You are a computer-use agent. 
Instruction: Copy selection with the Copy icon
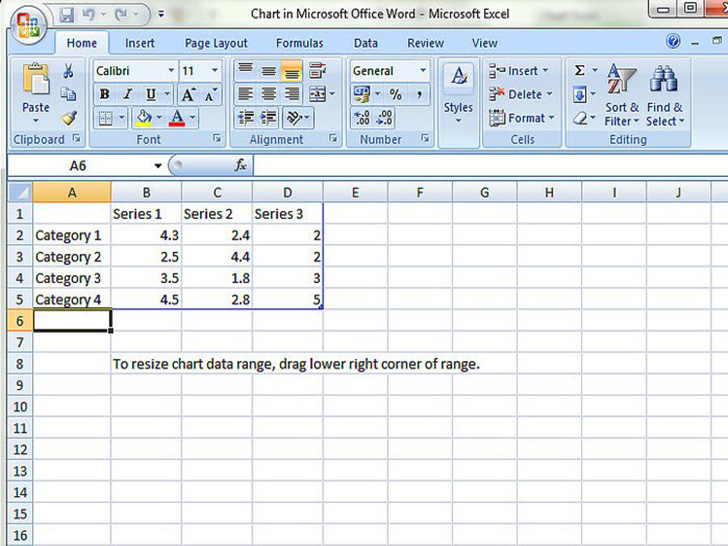68,94
